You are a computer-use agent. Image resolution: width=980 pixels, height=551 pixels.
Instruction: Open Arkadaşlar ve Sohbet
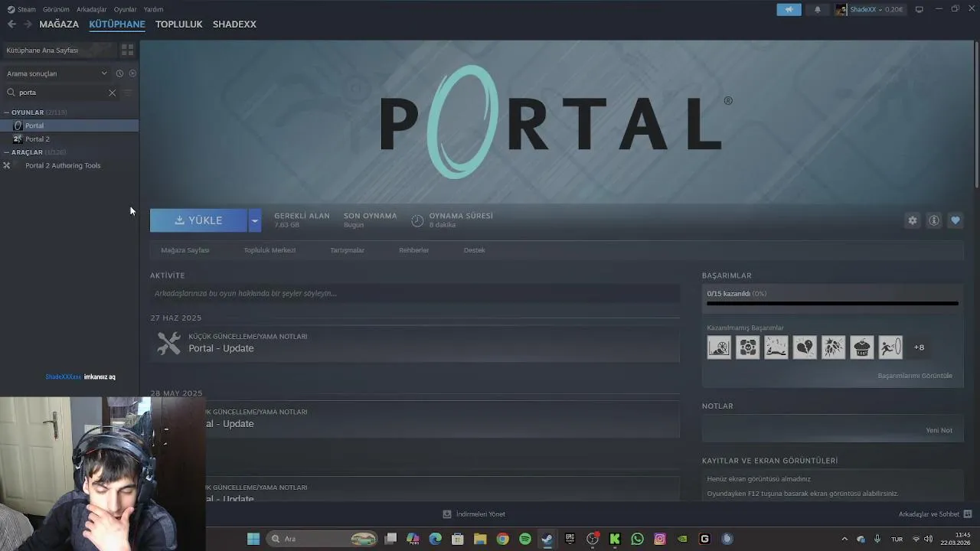click(935, 514)
